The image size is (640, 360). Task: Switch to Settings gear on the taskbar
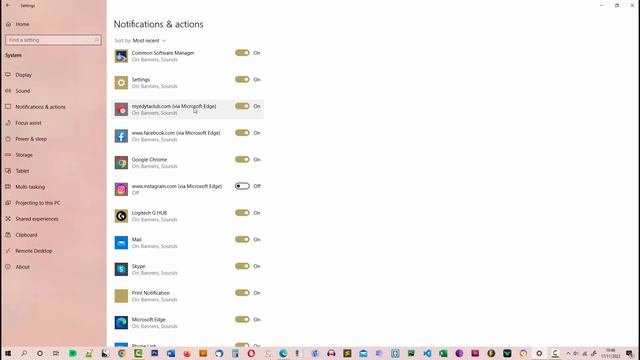click(x=539, y=353)
